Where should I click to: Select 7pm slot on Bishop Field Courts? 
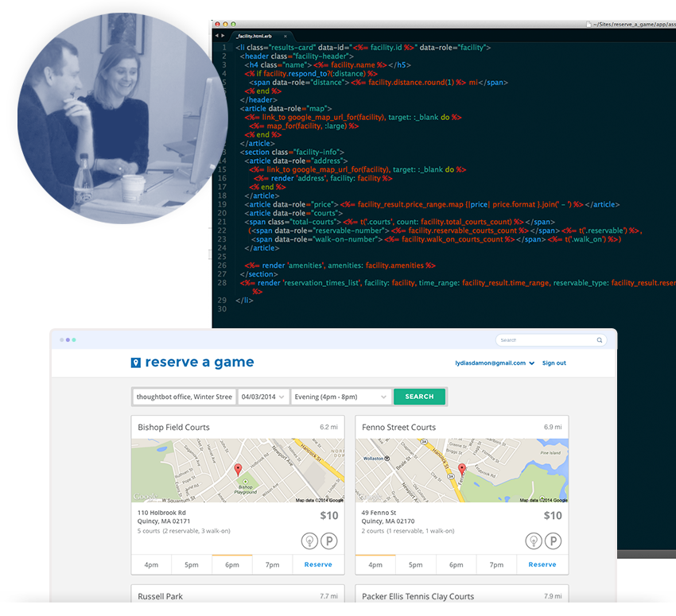[x=273, y=565]
